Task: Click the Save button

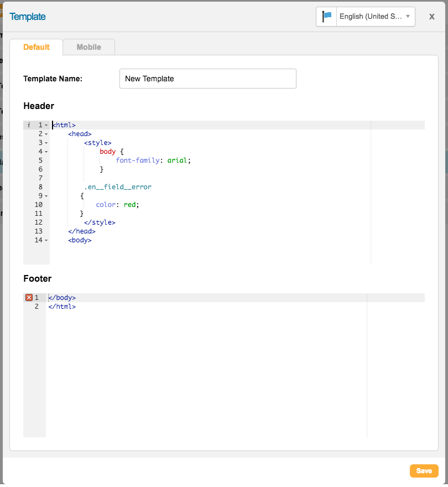Action: [x=424, y=470]
